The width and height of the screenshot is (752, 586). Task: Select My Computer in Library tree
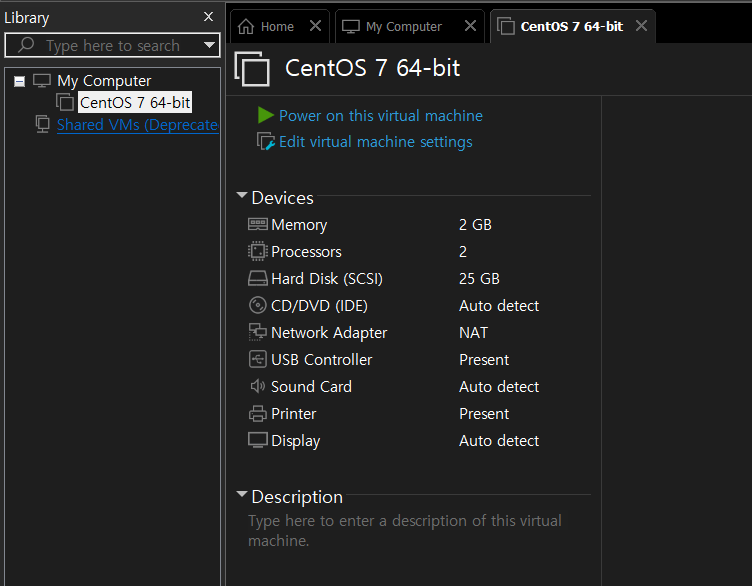[104, 81]
